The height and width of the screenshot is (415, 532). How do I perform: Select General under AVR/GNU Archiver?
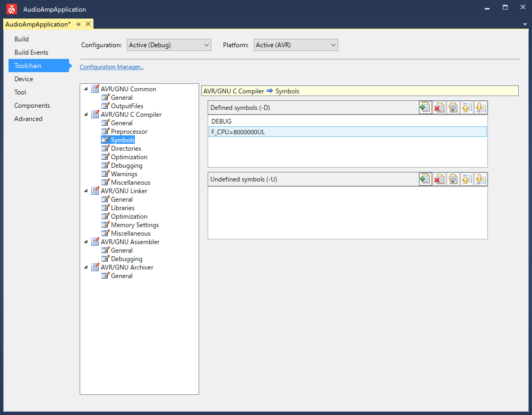point(117,275)
